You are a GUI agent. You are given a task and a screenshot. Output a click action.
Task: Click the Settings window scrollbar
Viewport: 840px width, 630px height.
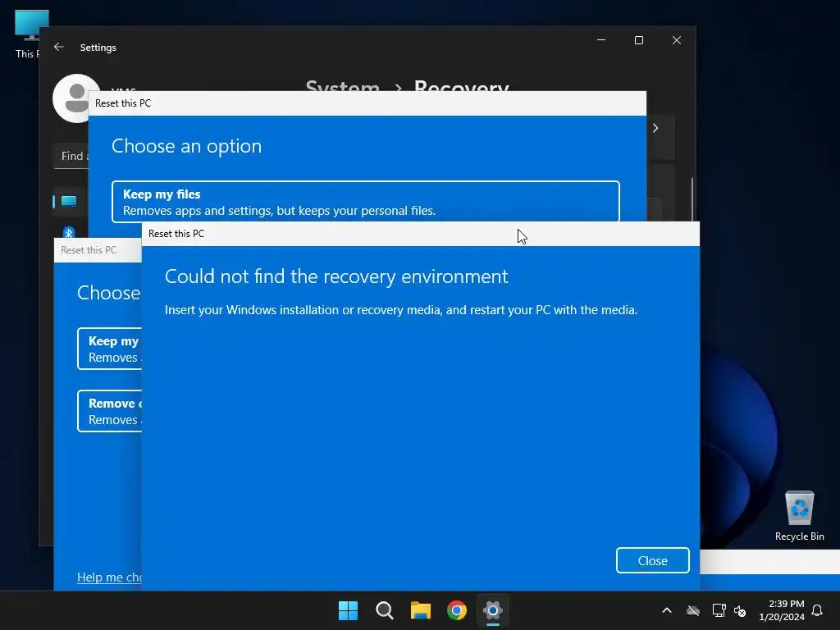(692, 199)
